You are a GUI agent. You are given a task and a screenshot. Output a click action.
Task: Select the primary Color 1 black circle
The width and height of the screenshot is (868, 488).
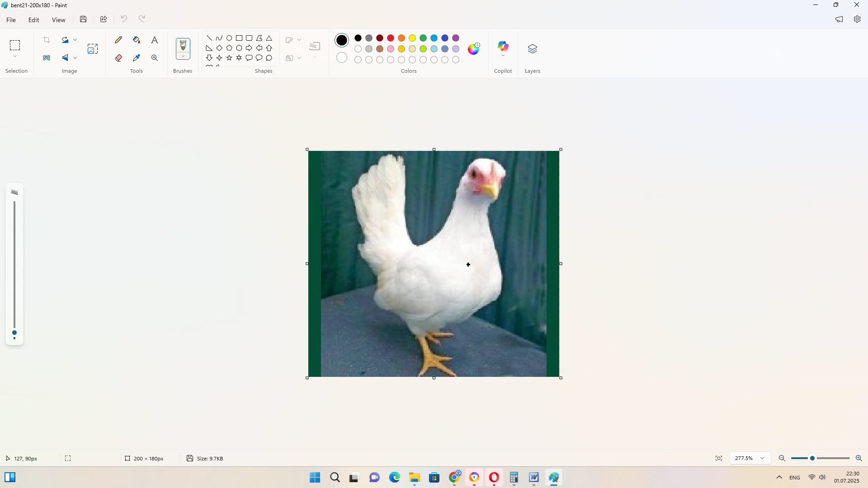pyautogui.click(x=342, y=40)
